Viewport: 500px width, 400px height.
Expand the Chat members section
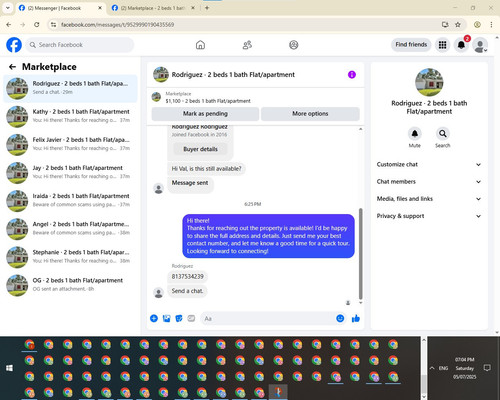[429, 182]
